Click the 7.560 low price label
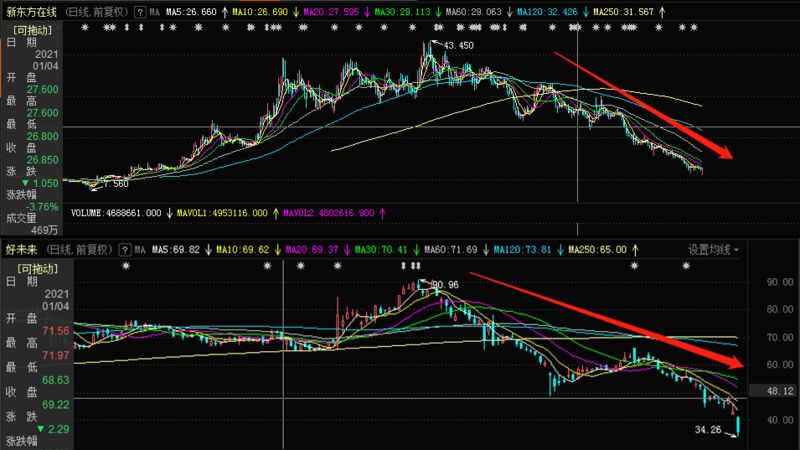The image size is (800, 450). pyautogui.click(x=116, y=184)
